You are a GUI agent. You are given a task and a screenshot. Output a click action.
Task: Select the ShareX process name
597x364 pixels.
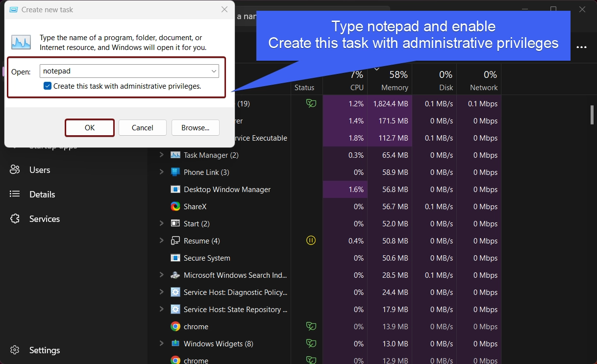(x=195, y=207)
